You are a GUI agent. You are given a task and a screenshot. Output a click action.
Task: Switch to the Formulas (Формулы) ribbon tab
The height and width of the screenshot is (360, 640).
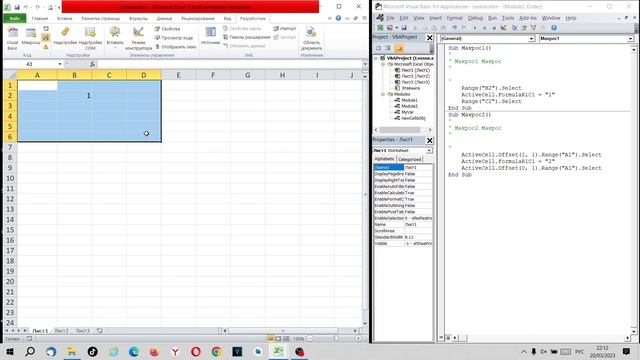tap(138, 18)
